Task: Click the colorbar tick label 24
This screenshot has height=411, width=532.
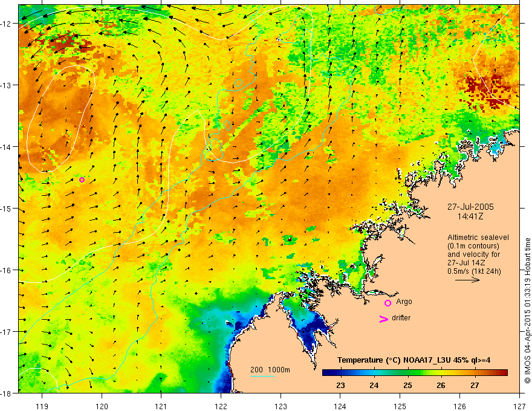Action: 374,385
